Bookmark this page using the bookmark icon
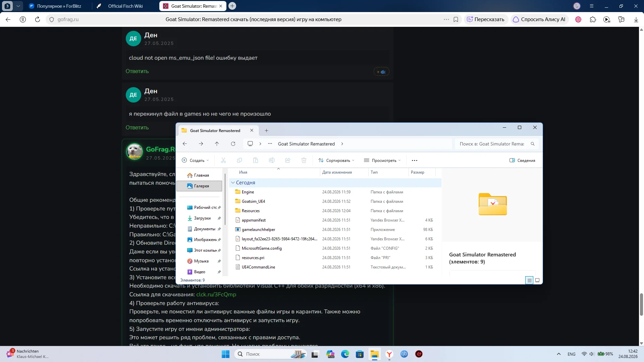 tap(456, 19)
